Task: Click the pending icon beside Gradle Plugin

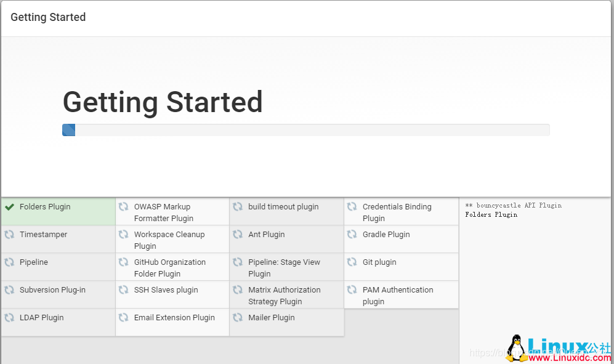Action: pyautogui.click(x=352, y=234)
